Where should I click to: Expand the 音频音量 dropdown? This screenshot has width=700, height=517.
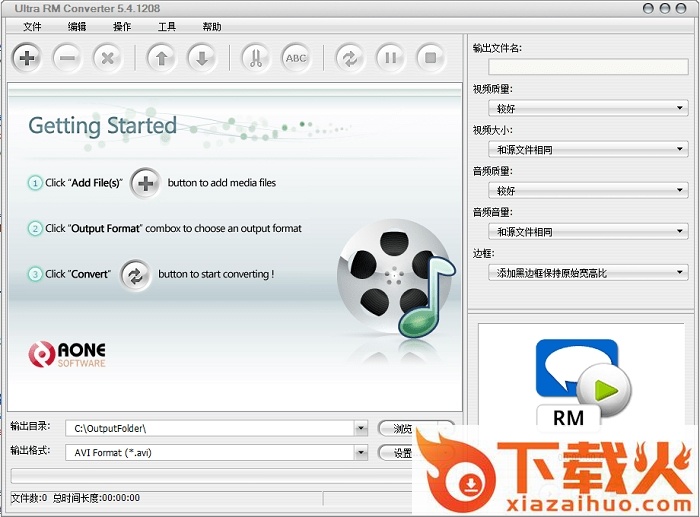(x=588, y=231)
